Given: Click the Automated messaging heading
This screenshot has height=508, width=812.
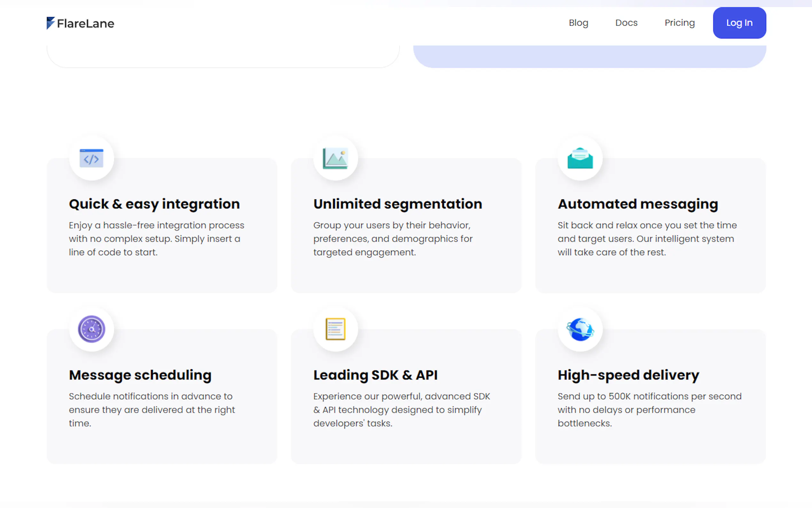Looking at the screenshot, I should pyautogui.click(x=637, y=204).
